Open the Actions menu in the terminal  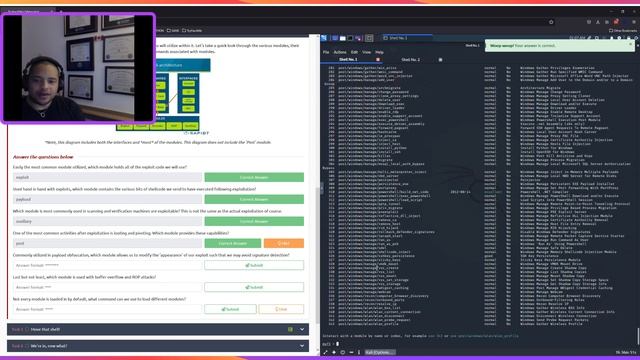point(340,52)
